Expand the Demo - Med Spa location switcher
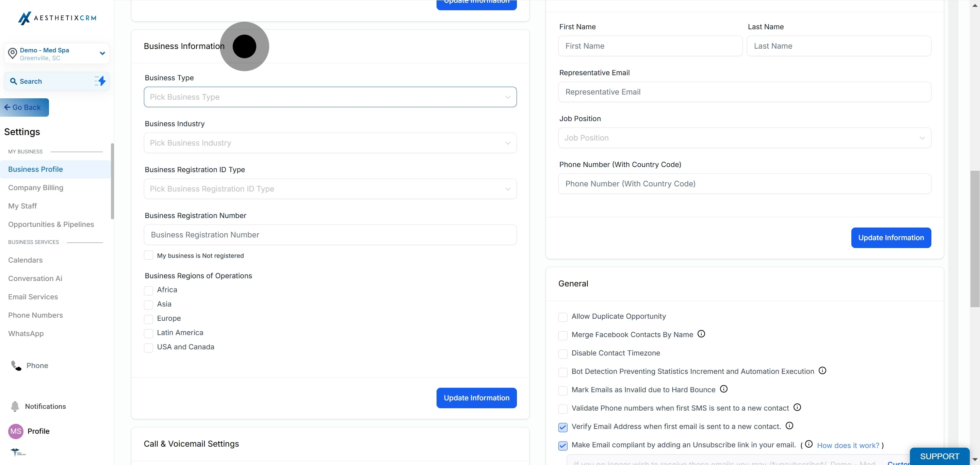The image size is (980, 465). 102,54
